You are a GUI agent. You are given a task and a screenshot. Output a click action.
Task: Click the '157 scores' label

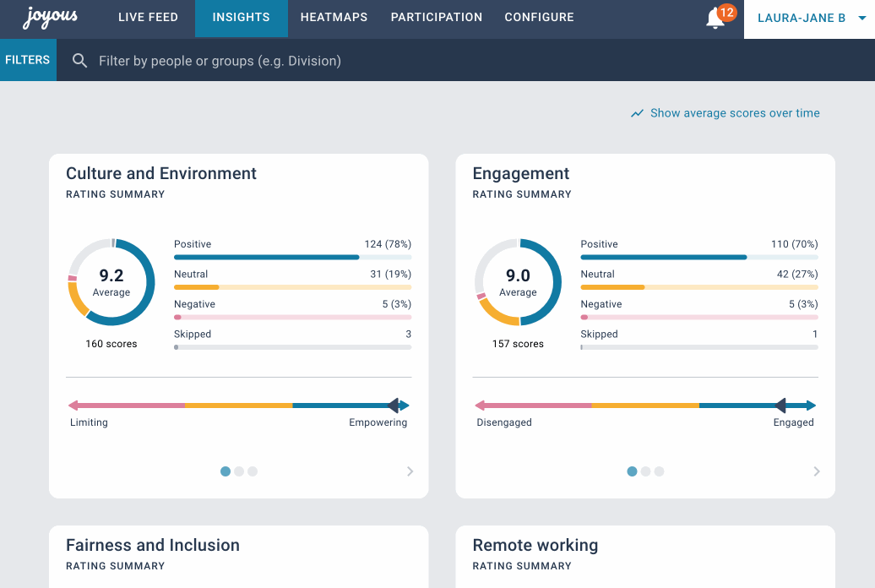518,344
